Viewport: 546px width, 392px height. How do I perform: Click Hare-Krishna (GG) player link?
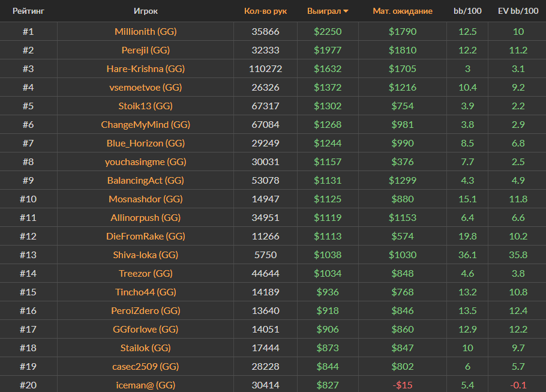coord(146,68)
